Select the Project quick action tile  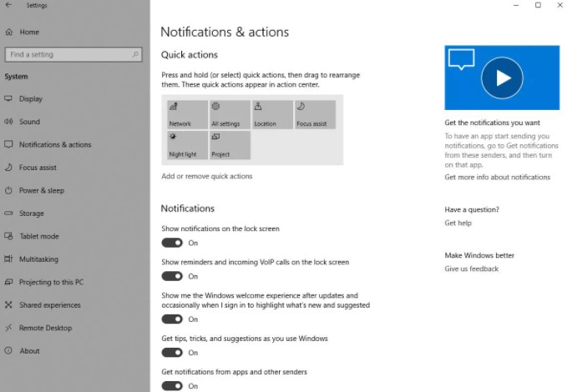230,145
